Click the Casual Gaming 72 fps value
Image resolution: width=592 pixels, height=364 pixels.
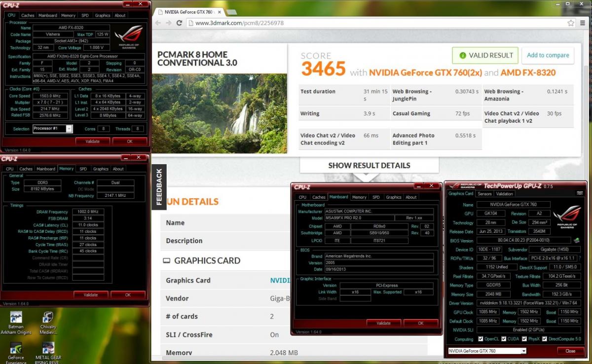click(462, 113)
